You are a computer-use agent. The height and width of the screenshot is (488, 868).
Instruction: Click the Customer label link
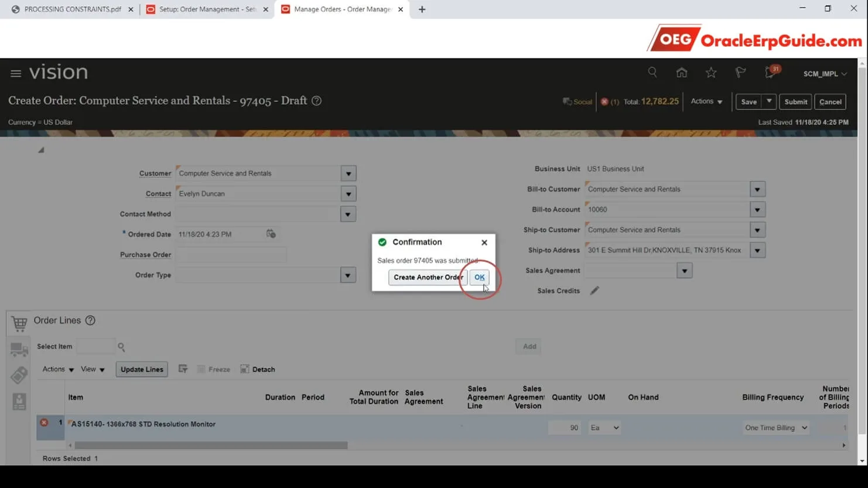click(155, 173)
